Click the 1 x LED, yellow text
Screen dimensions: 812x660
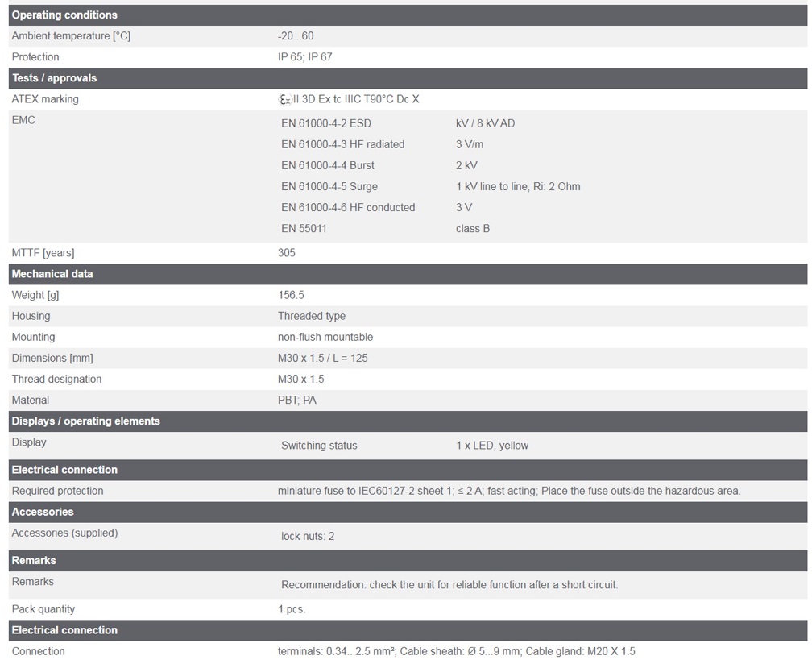(492, 446)
